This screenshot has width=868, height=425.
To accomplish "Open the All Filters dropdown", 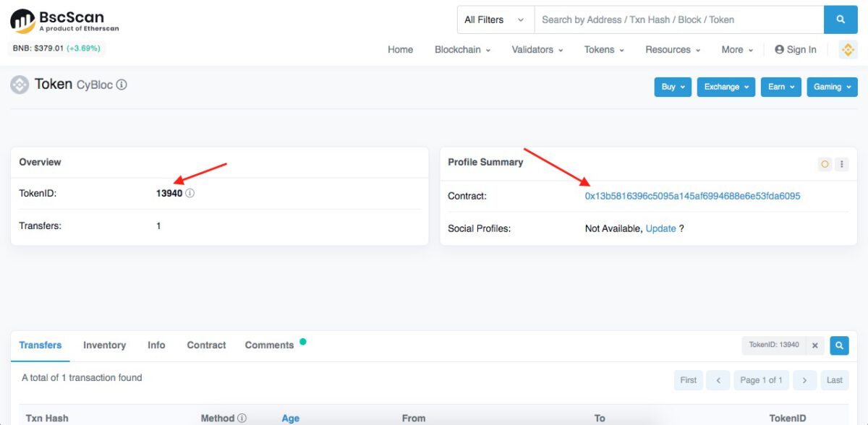I will 495,20.
